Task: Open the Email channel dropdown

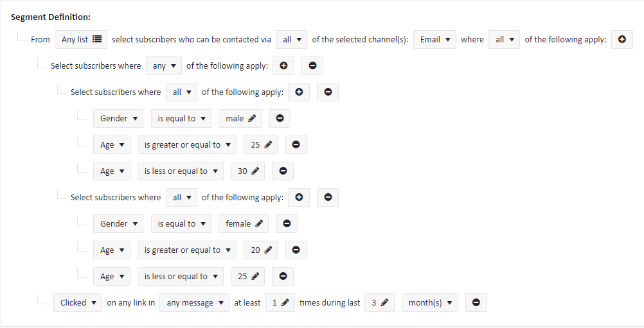Action: (434, 39)
